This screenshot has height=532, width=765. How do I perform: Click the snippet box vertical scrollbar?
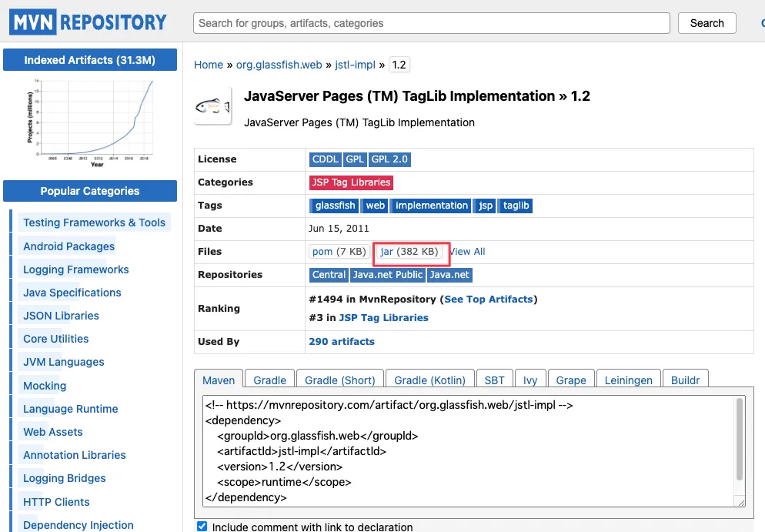pyautogui.click(x=740, y=440)
